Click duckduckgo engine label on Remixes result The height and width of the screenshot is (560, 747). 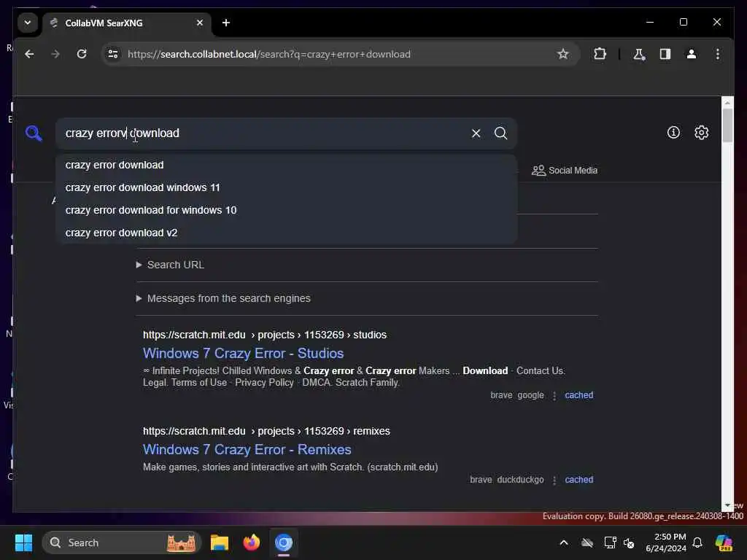(x=520, y=480)
